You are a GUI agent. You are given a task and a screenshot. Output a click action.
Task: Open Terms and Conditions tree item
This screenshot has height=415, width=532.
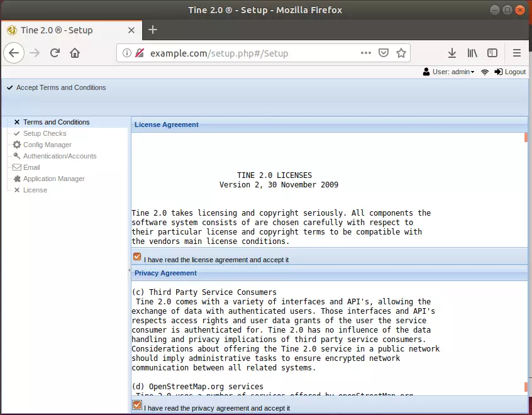point(57,122)
